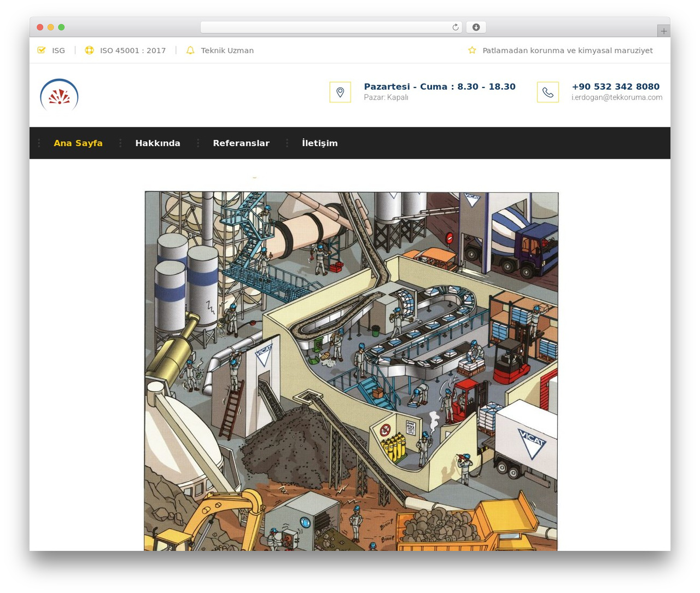Image resolution: width=700 pixels, height=593 pixels.
Task: Click the i.erdogan@tekkoruma.com email address
Action: [617, 97]
